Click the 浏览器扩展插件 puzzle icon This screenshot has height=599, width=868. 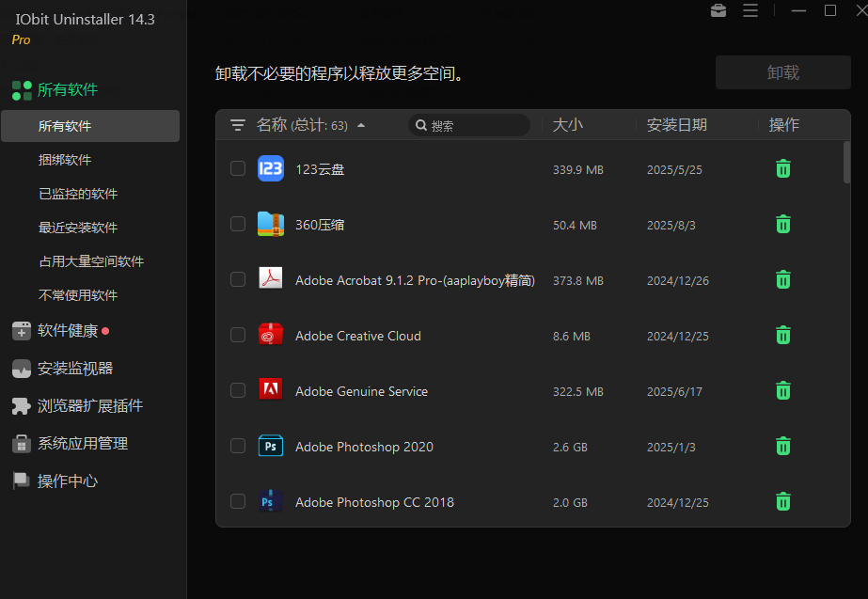point(21,406)
